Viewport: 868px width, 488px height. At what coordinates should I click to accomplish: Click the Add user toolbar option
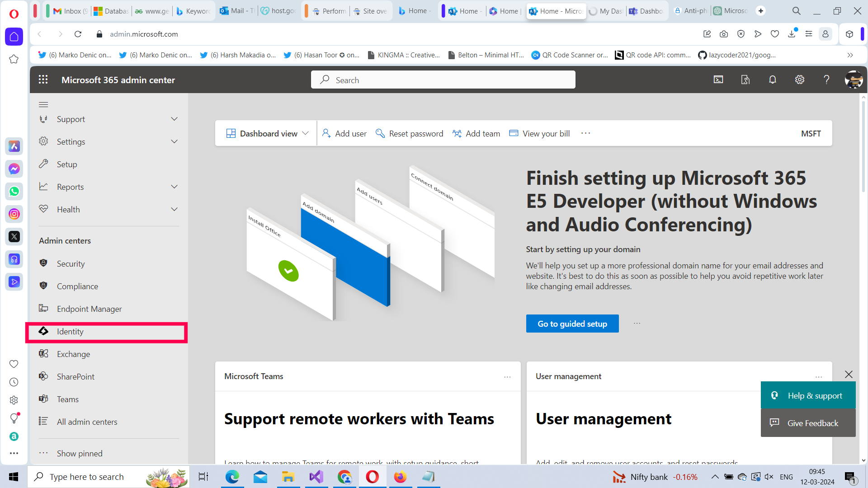click(344, 133)
